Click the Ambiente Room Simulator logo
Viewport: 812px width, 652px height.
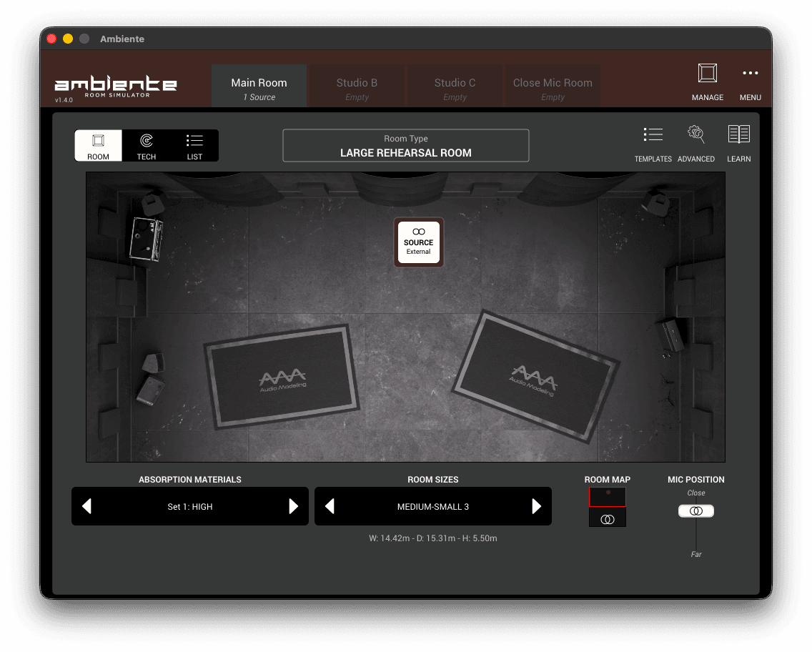(x=116, y=87)
